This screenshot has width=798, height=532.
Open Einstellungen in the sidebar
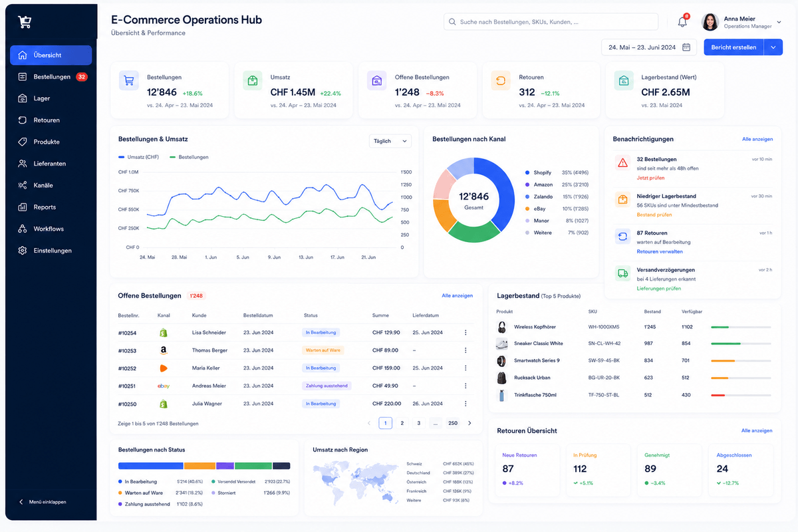click(51, 251)
